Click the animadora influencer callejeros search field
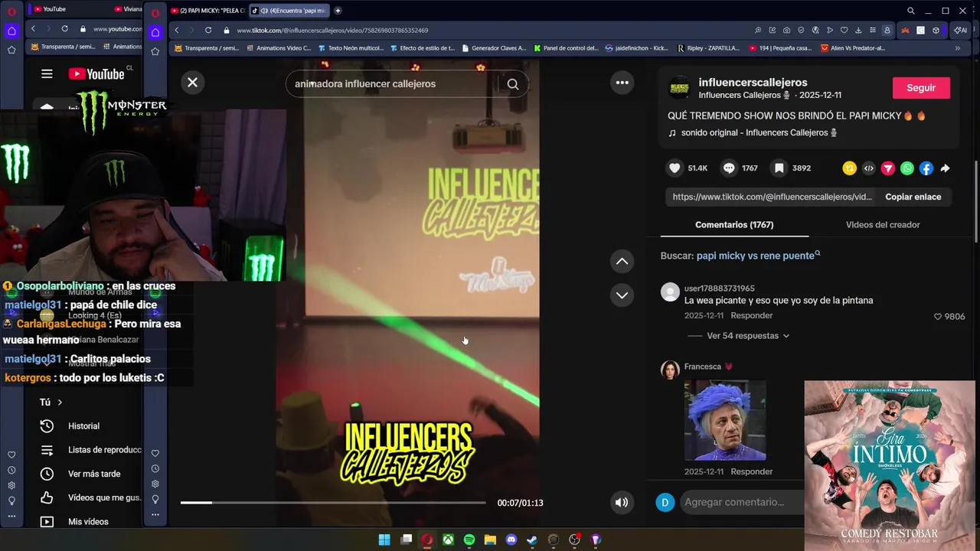This screenshot has width=980, height=551. tap(394, 84)
